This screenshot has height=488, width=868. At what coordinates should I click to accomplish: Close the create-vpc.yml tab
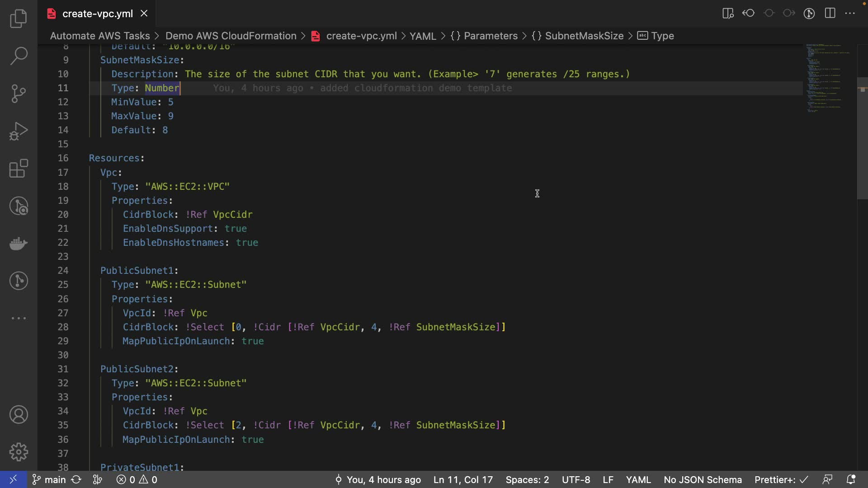tap(144, 14)
